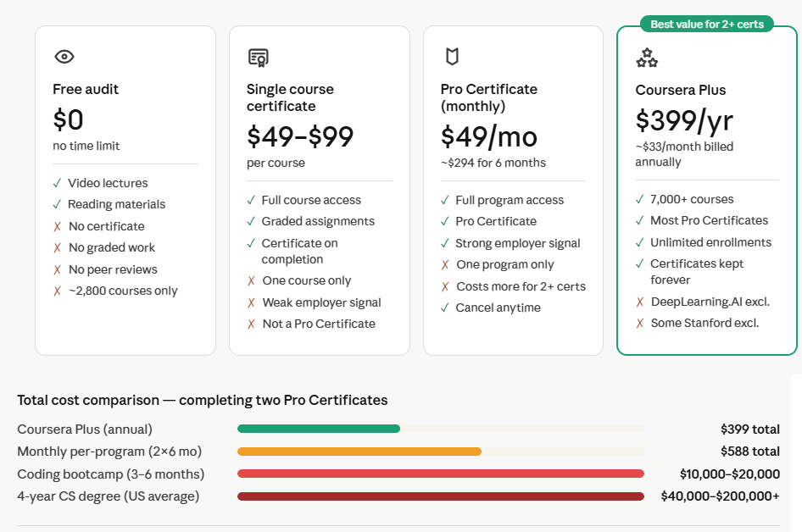Click '~$33/month billed annually' caption

[684, 154]
